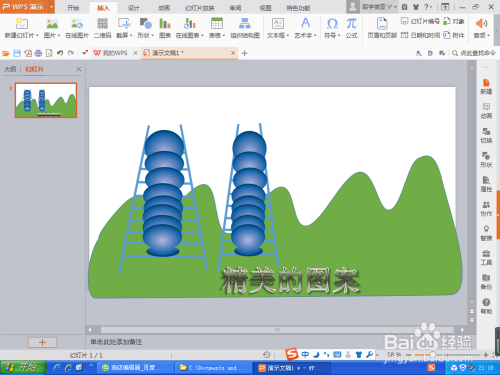Click the add slide plus button
Image resolution: width=500 pixels, height=375 pixels.
tap(42, 342)
